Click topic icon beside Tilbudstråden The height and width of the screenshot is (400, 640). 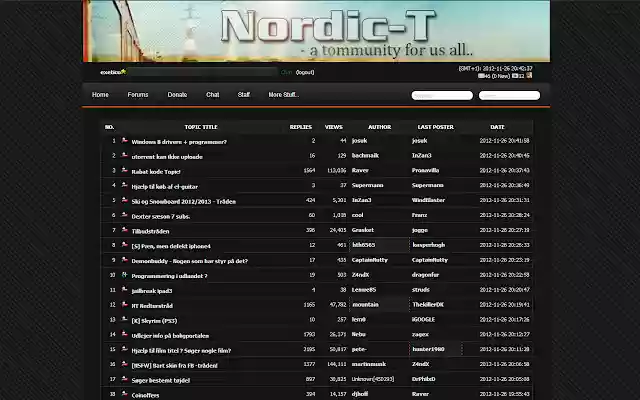(124, 230)
